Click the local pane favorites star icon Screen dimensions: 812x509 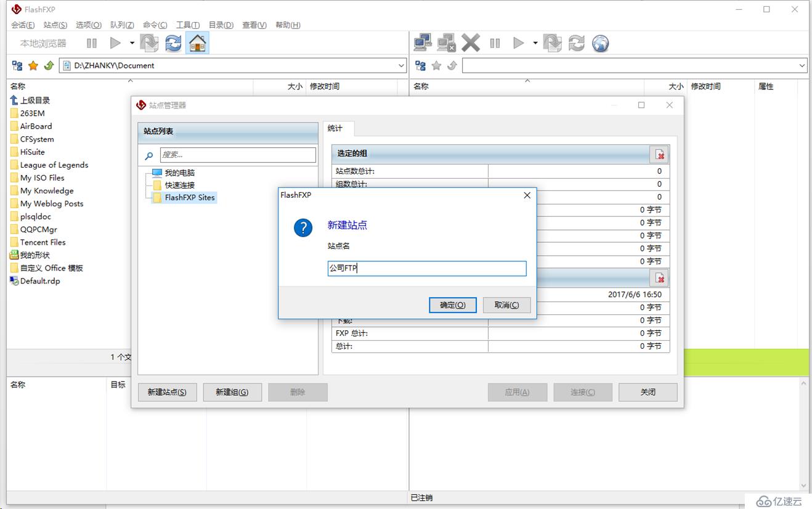pyautogui.click(x=33, y=65)
